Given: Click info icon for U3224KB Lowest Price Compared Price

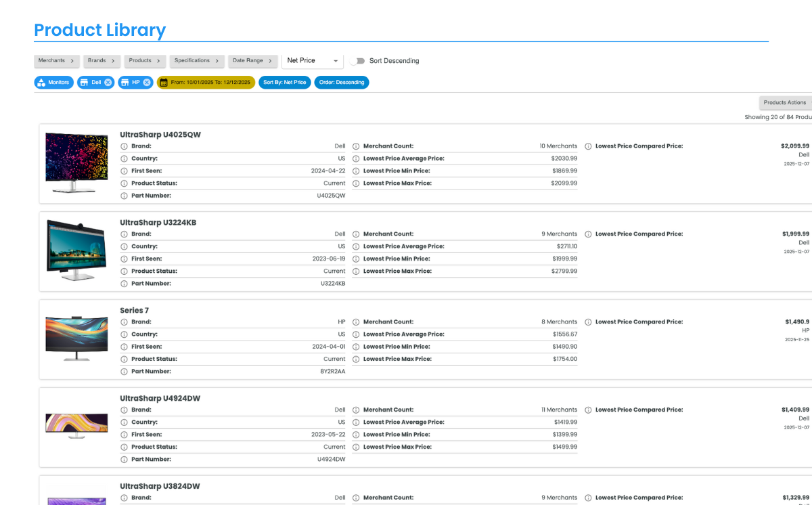Looking at the screenshot, I should click(x=588, y=234).
